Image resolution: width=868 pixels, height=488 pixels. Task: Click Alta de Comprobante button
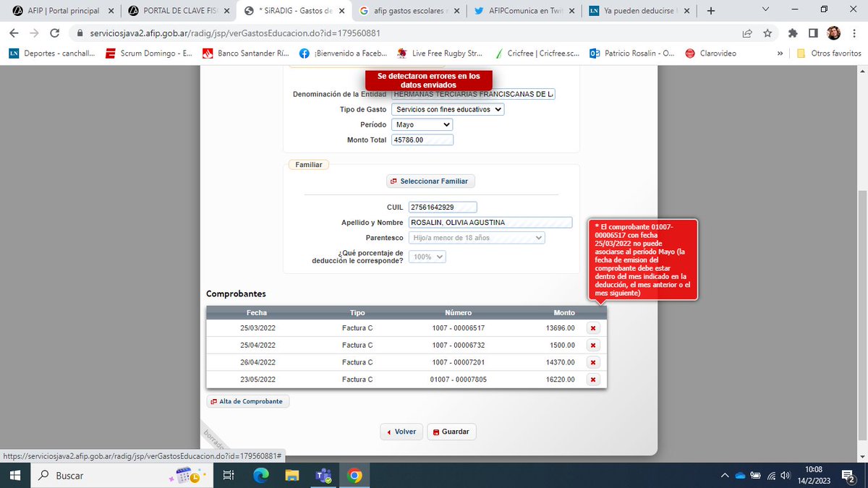(247, 401)
